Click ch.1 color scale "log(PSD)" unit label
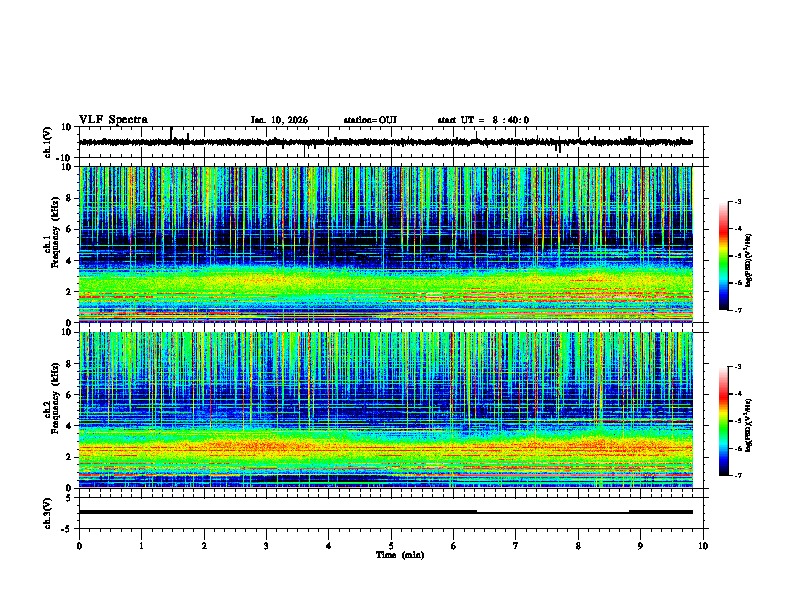This screenshot has width=792, height=612. pyautogui.click(x=749, y=260)
